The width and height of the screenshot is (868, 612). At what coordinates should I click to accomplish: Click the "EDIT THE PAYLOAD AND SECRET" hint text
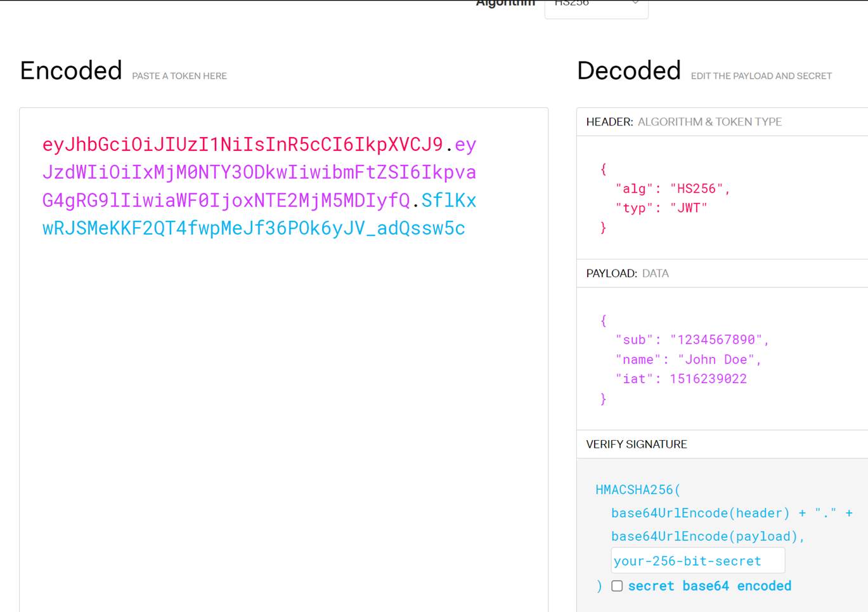(761, 76)
